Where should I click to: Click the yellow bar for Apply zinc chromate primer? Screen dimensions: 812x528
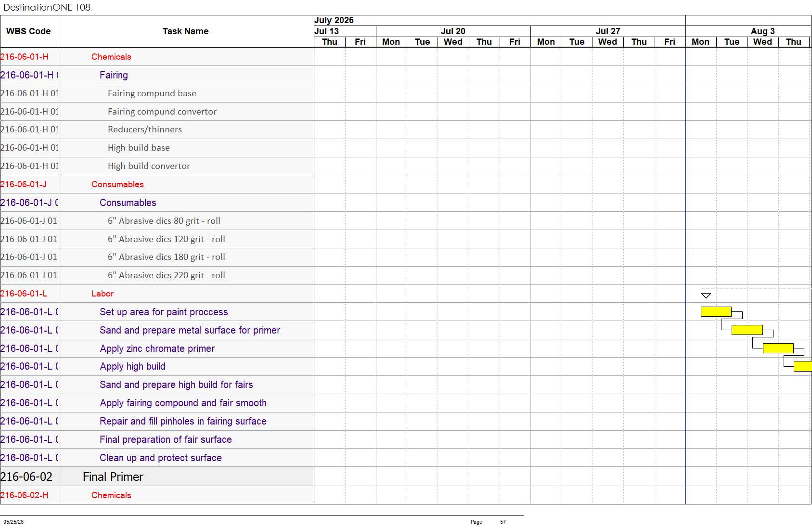click(778, 348)
